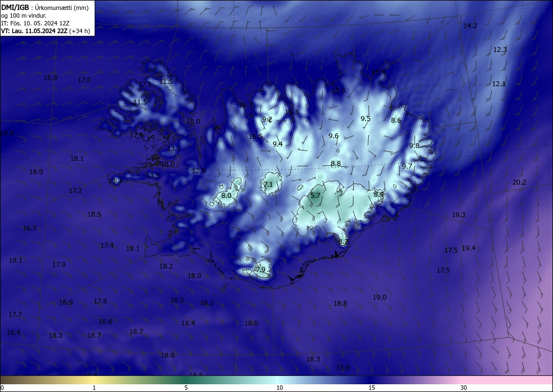
Task: Click the 19.4 value on the map
Action: pos(468,248)
